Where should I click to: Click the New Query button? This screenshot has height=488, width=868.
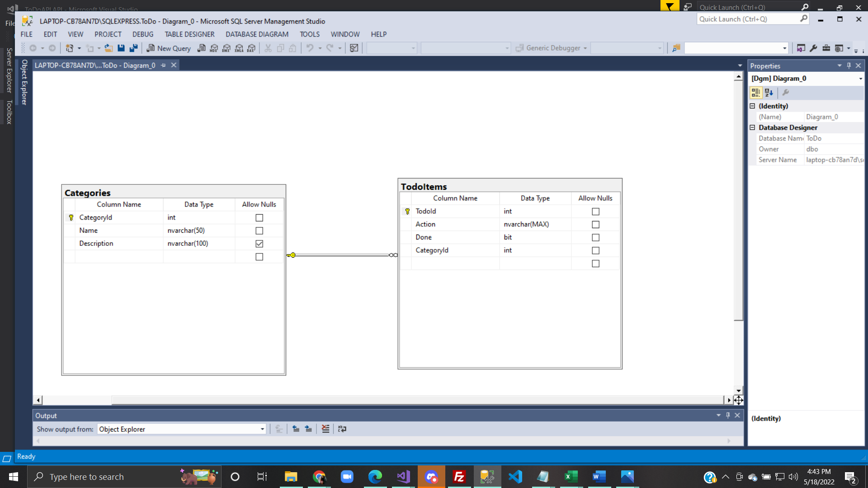pyautogui.click(x=169, y=48)
